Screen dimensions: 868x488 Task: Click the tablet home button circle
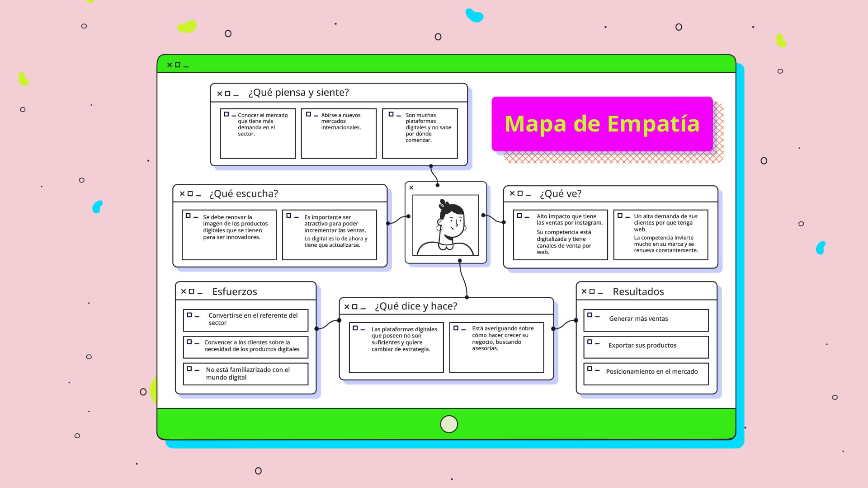[x=448, y=424]
